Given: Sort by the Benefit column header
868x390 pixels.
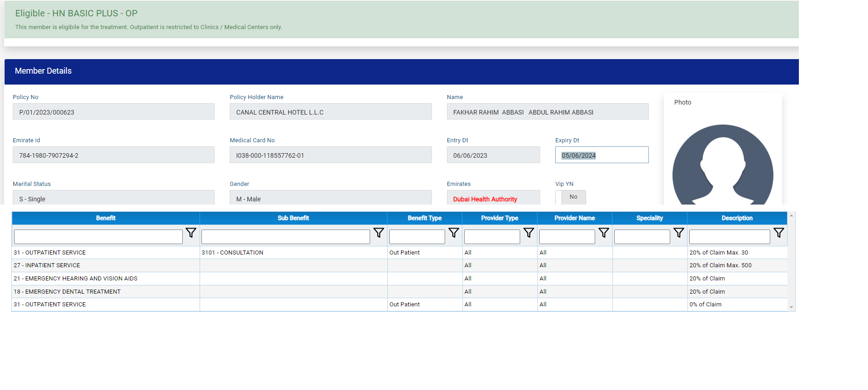Looking at the screenshot, I should (105, 218).
